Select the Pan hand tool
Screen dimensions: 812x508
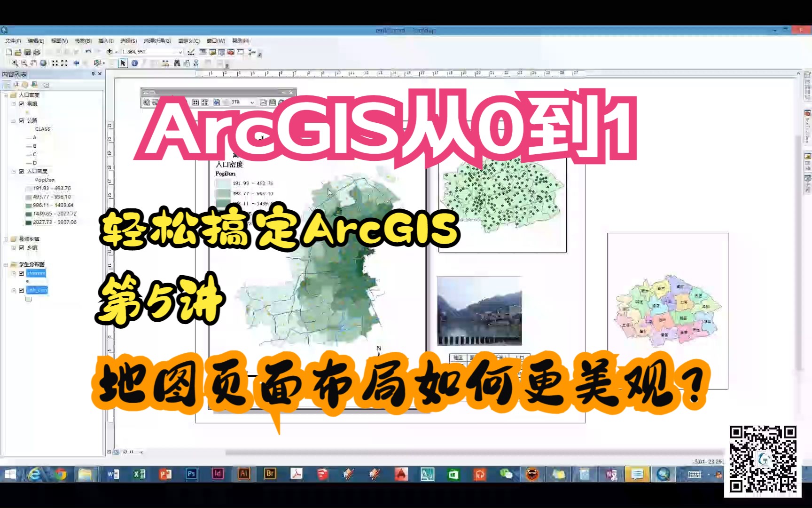click(33, 63)
